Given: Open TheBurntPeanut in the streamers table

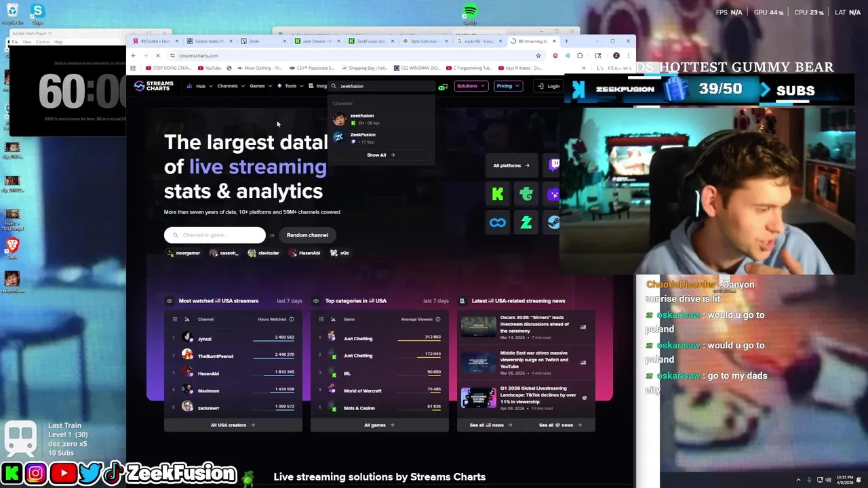Looking at the screenshot, I should pyautogui.click(x=233, y=356).
